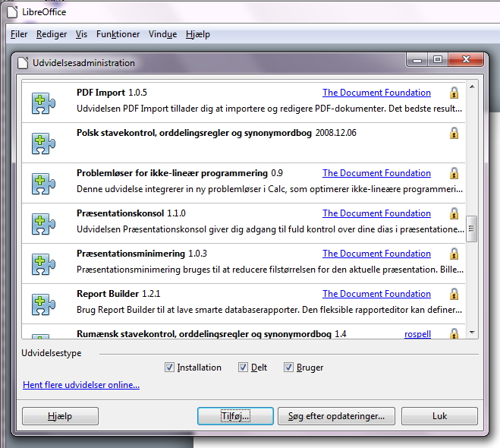
Task: Click the lock icon on Problemløser row
Action: (x=454, y=173)
